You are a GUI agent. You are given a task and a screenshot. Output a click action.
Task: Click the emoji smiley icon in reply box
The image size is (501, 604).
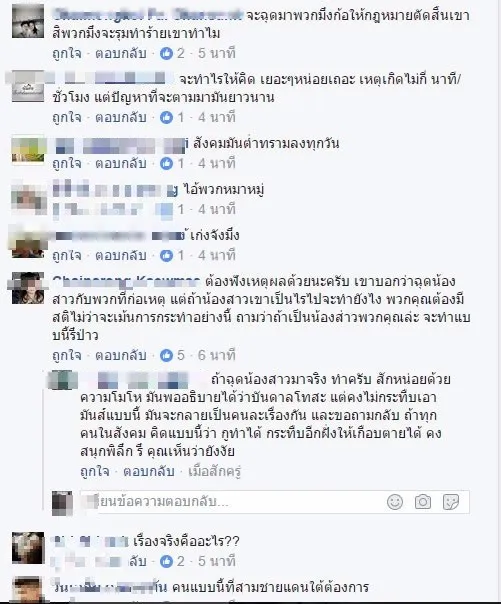tap(395, 502)
